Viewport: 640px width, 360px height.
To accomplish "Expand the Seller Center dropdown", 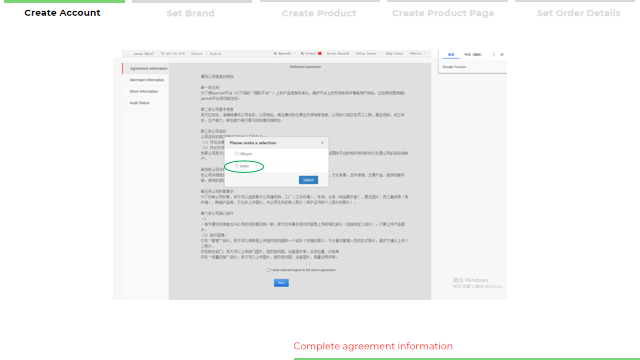I will click(368, 53).
